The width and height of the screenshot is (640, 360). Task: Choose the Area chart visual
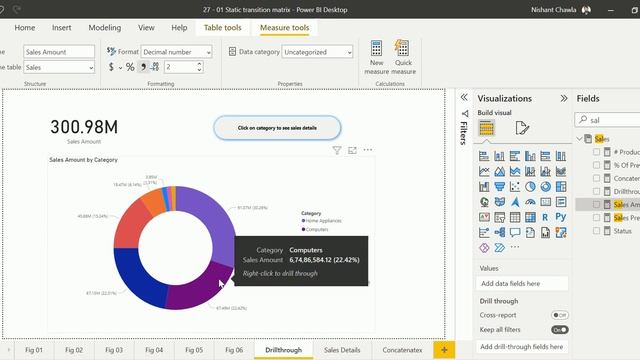[500, 171]
